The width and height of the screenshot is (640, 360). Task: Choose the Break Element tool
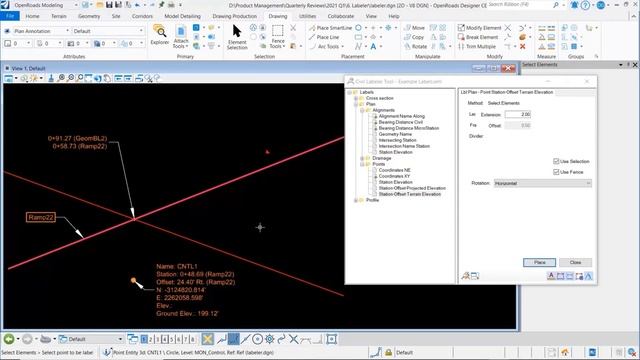[x=478, y=37]
